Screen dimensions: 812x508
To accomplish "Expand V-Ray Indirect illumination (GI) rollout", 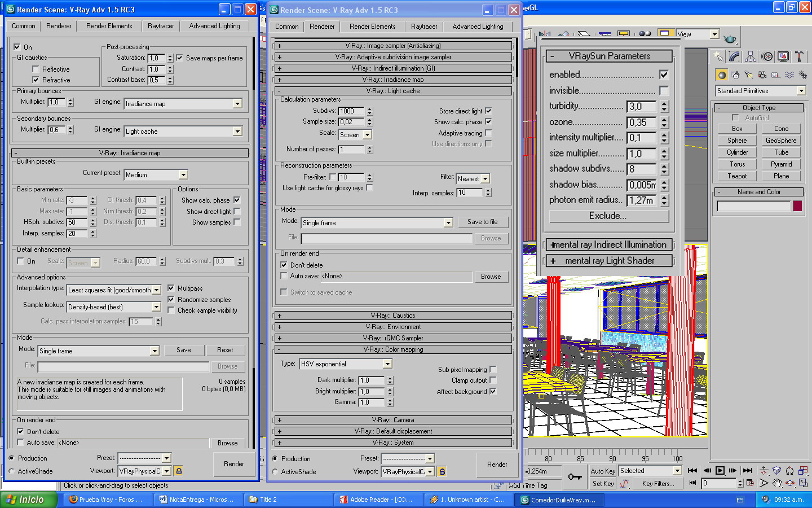I will click(393, 68).
